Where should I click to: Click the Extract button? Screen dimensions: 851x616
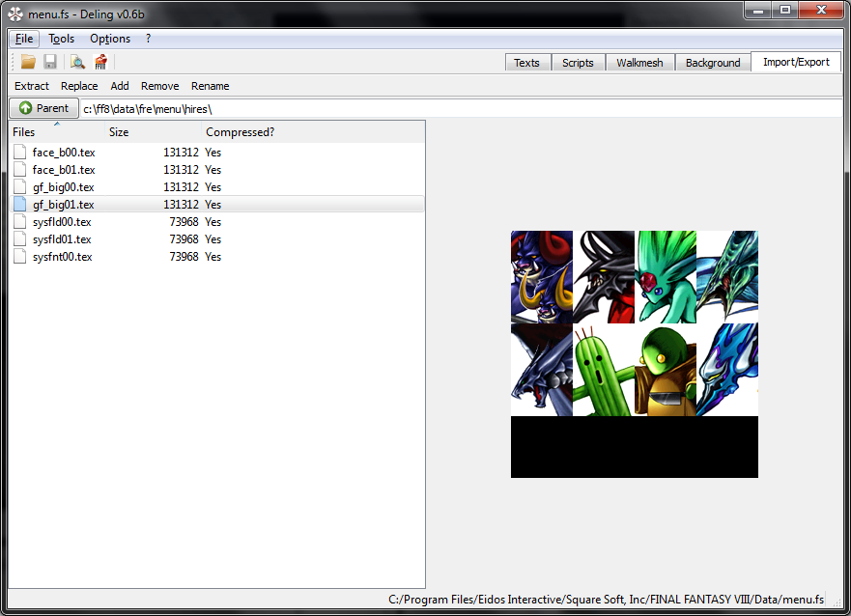point(32,86)
